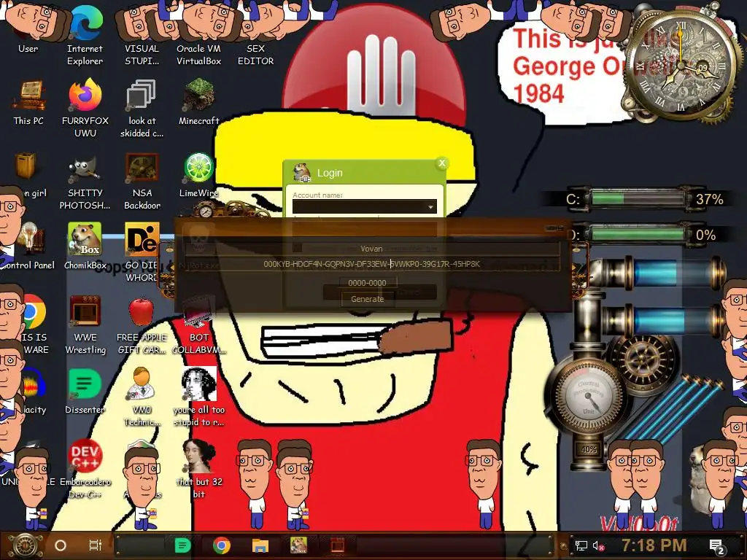
Task: Click the Generate button in keygen
Action: point(368,299)
